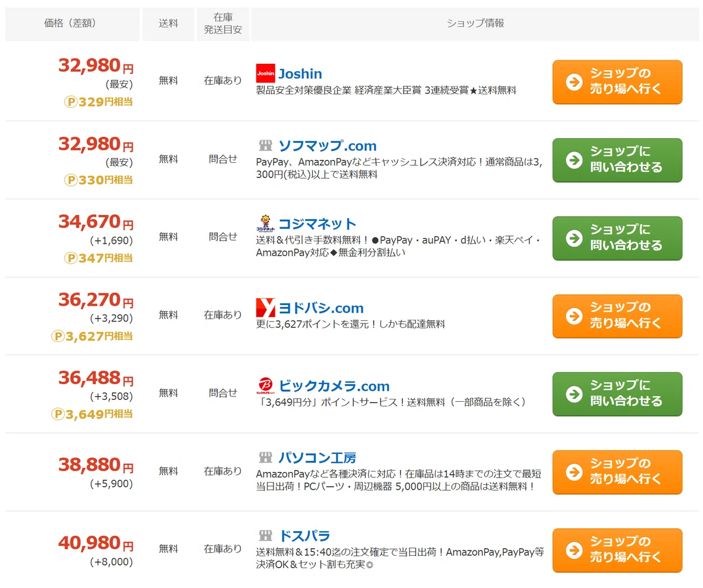Image resolution: width=703 pixels, height=588 pixels.
Task: Click the 36,488円 price
Action: coord(96,377)
